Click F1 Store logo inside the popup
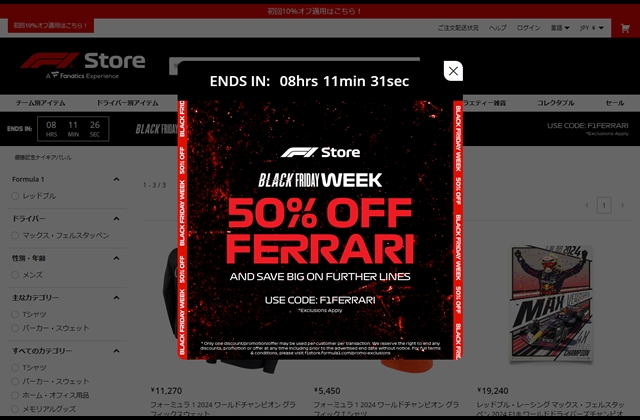640x420 pixels. tap(320, 152)
